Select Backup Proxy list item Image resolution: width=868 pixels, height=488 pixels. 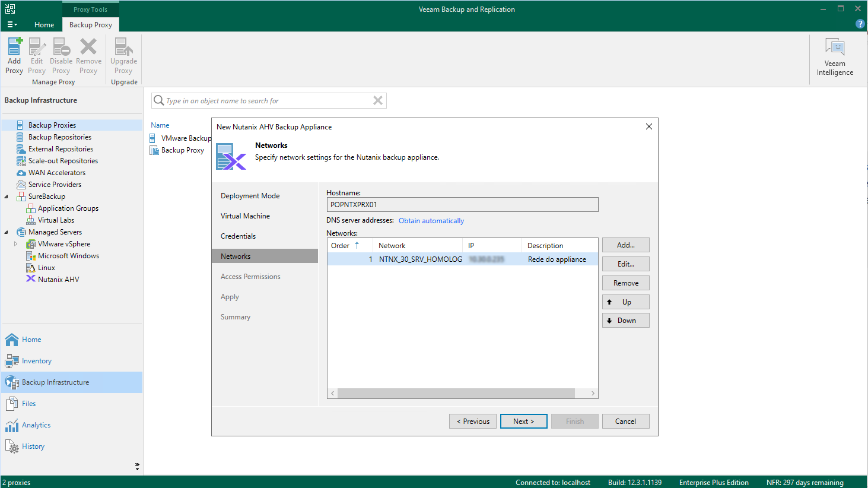pyautogui.click(x=177, y=150)
